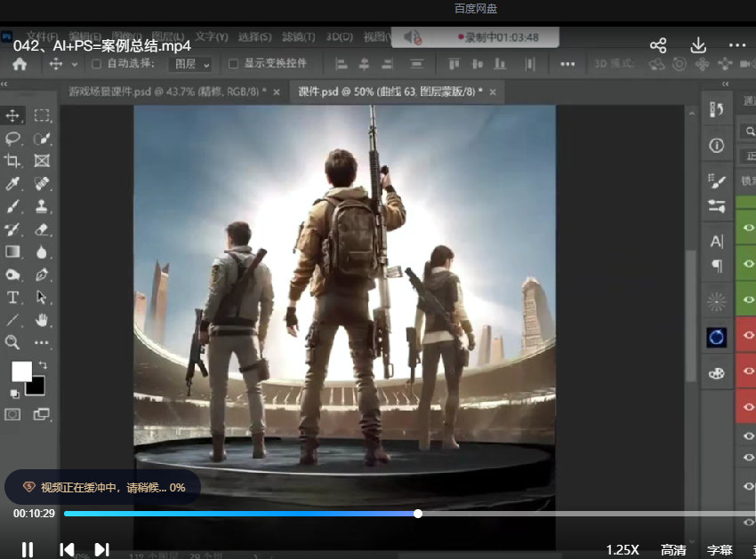Click the share icon in video player
This screenshot has height=559, width=756.
(658, 46)
